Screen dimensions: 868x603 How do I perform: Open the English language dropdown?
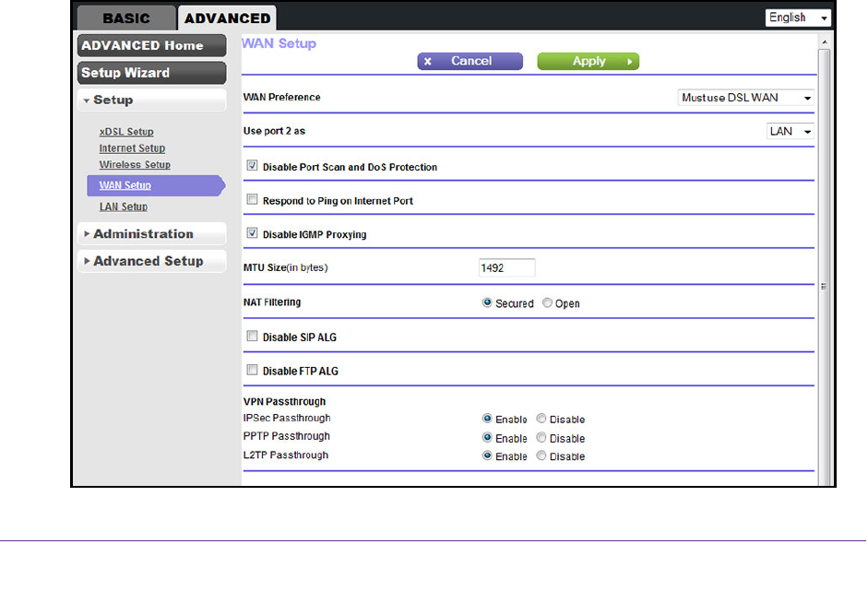(797, 18)
